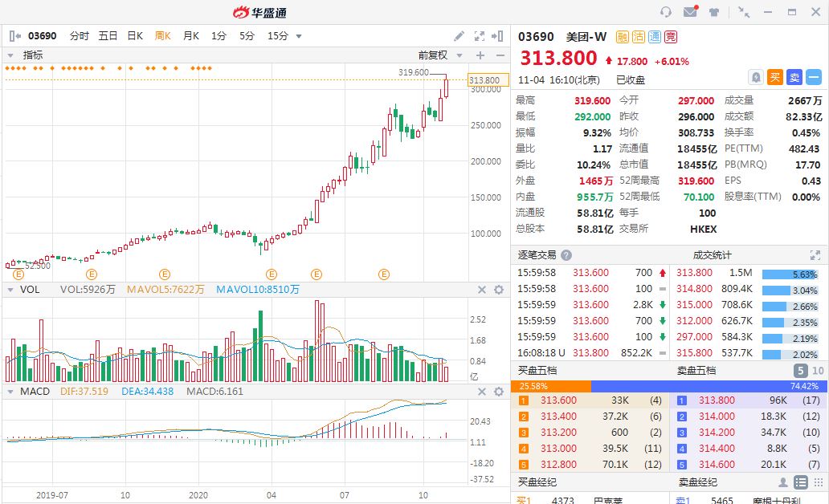
Task: Switch to 1分 chart tab
Action: point(218,36)
